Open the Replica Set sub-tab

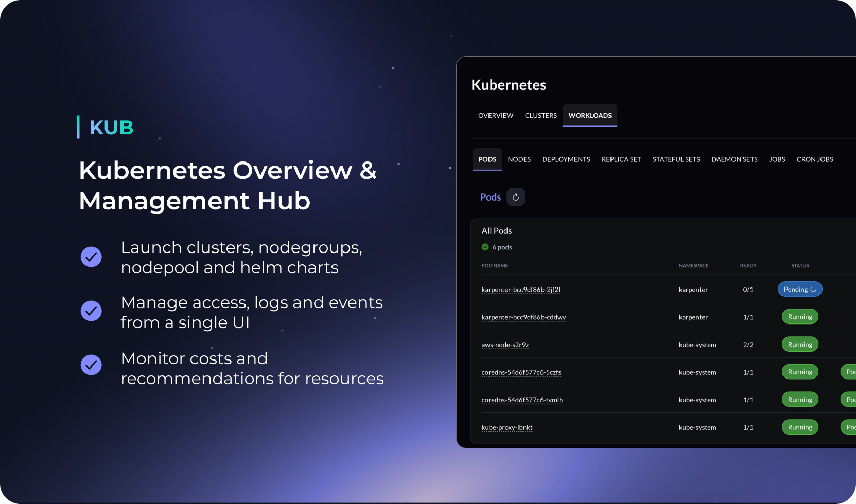tap(621, 159)
